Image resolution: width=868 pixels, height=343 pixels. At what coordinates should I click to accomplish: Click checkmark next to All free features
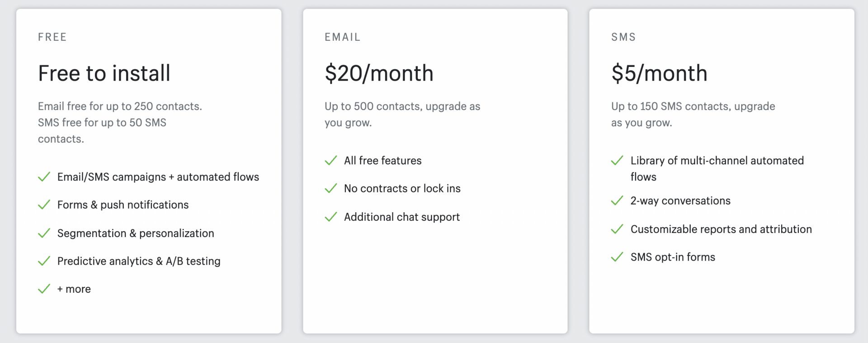coord(331,161)
